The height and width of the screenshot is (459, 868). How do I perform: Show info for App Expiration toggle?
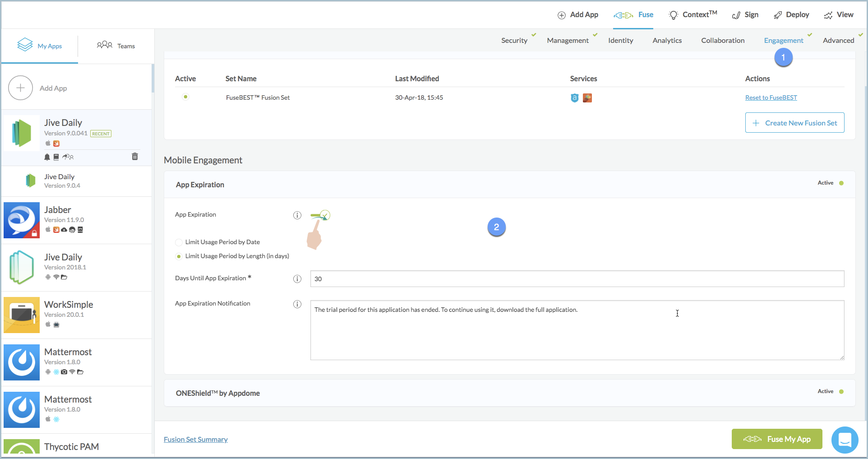pyautogui.click(x=297, y=215)
